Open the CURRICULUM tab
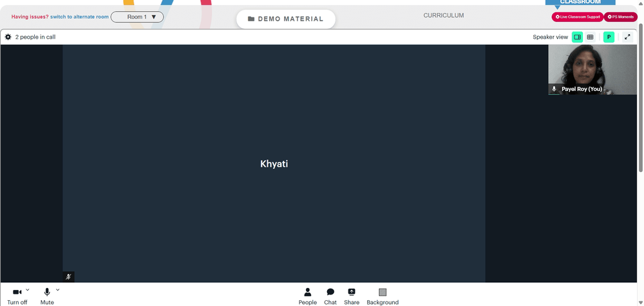Viewport: 644px width, 306px height. pyautogui.click(x=444, y=15)
